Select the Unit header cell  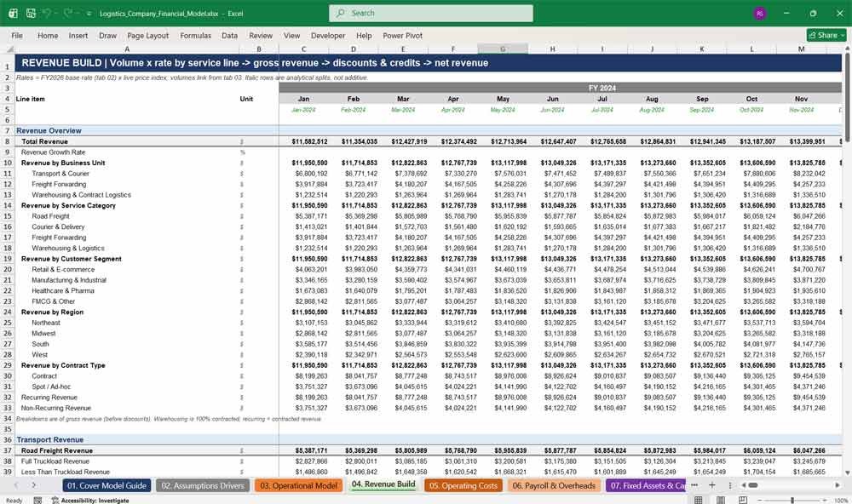click(259, 99)
